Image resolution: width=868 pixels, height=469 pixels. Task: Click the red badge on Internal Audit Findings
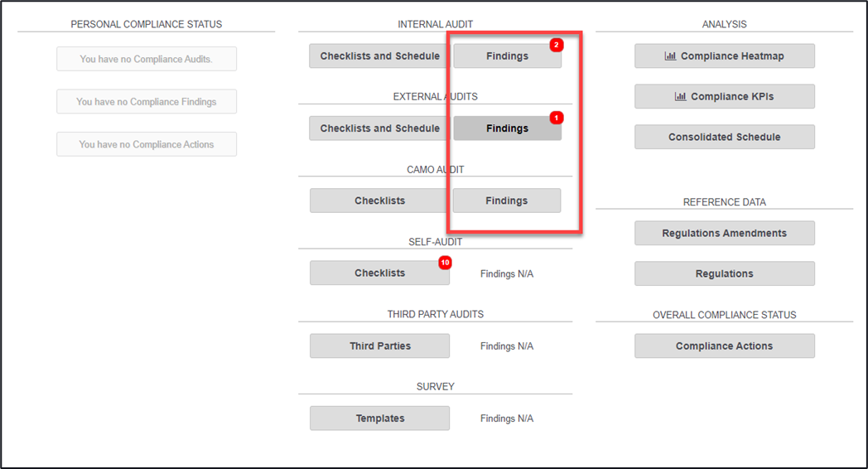[x=557, y=45]
